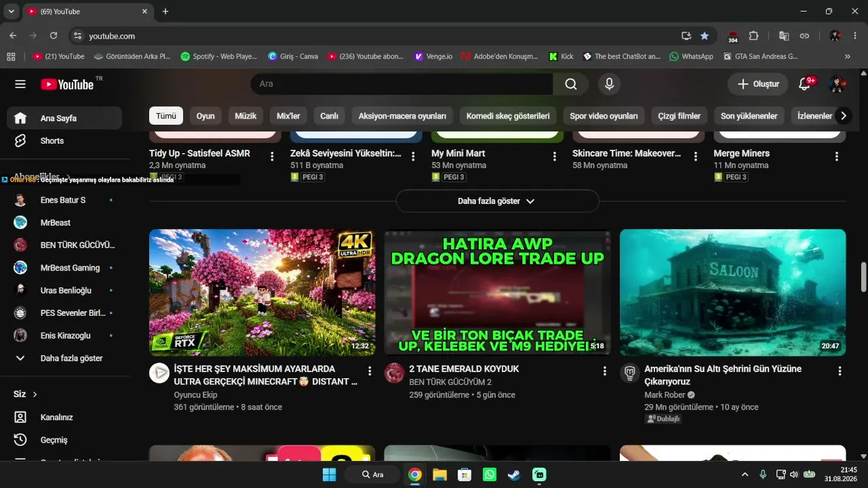Viewport: 868px width, 488px height.
Task: Open Microsoft Store from the taskbar
Action: pyautogui.click(x=465, y=474)
